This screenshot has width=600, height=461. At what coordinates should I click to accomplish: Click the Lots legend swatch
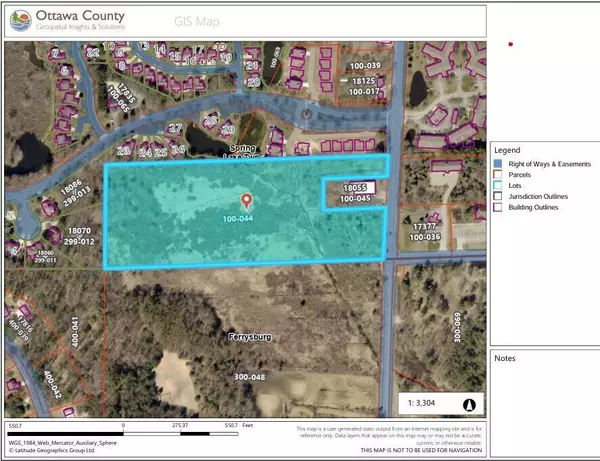click(x=498, y=185)
